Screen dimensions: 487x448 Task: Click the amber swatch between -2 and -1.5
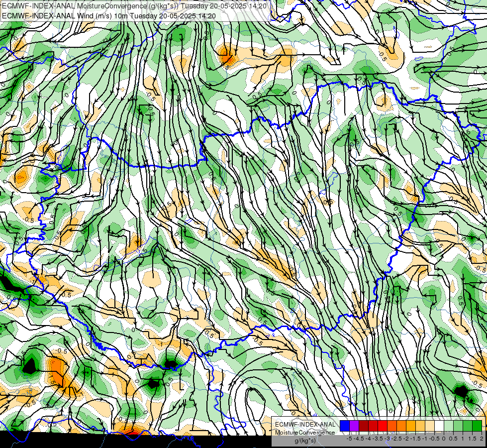pyautogui.click(x=410, y=426)
